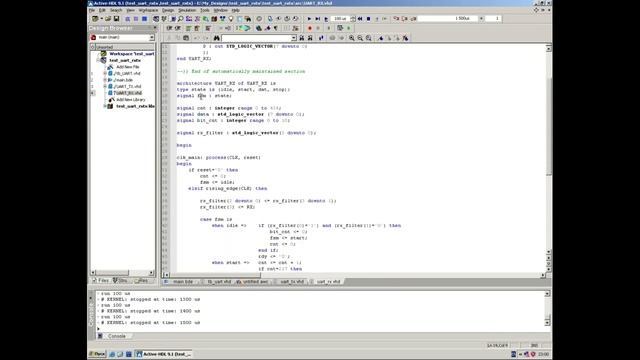Click the Find Previous binoculars icon
This screenshot has height=360, width=640.
click(302, 38)
